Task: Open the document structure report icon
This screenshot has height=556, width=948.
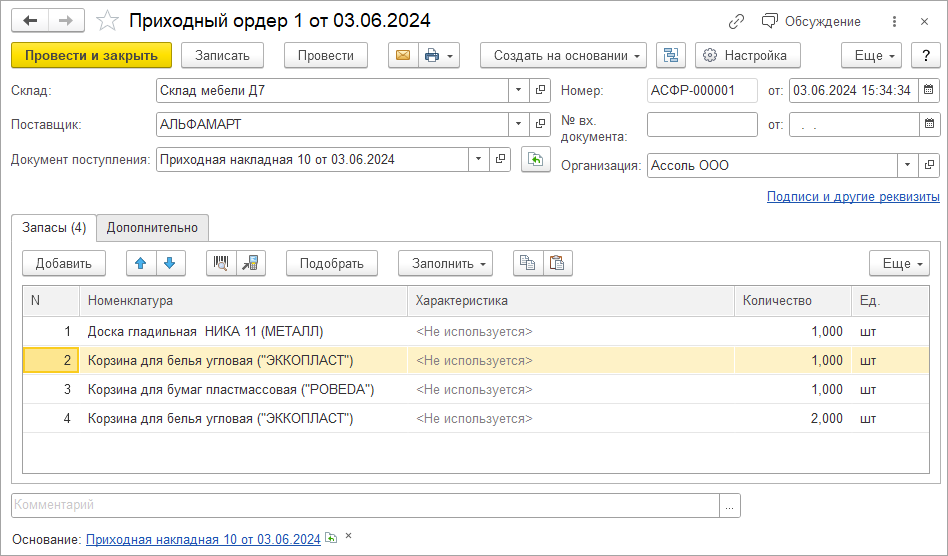Action: pyautogui.click(x=671, y=56)
